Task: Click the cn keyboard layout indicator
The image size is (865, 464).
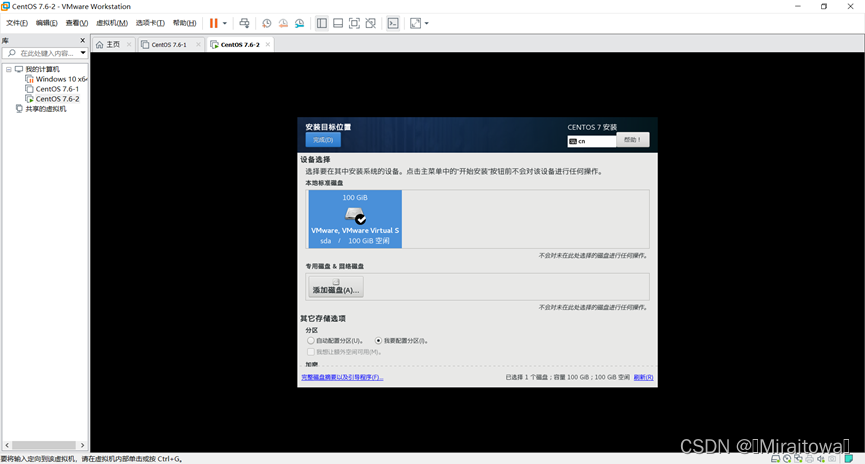Action: point(591,141)
